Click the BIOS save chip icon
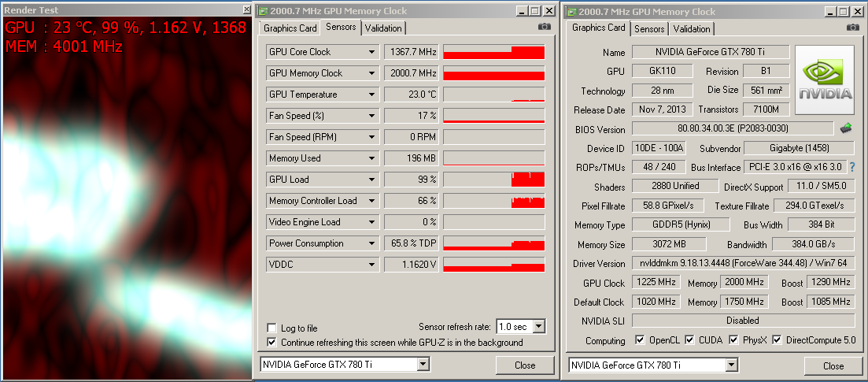The width and height of the screenshot is (868, 382). 846,128
